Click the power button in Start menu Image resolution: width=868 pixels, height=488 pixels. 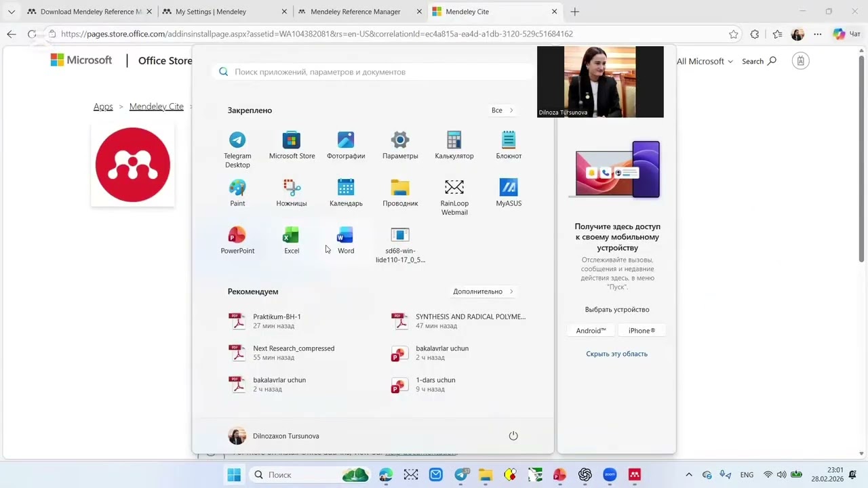[513, 436]
